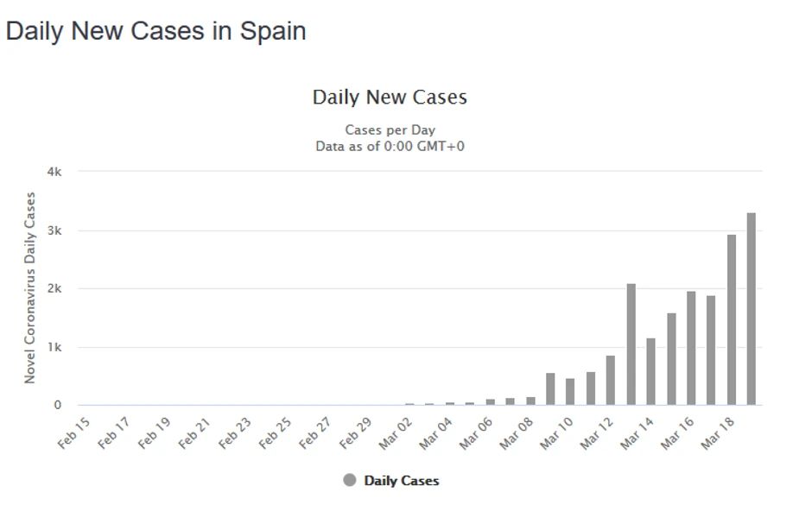Select the Mar 13 spike bar
This screenshot has height=511, width=812.
631,344
